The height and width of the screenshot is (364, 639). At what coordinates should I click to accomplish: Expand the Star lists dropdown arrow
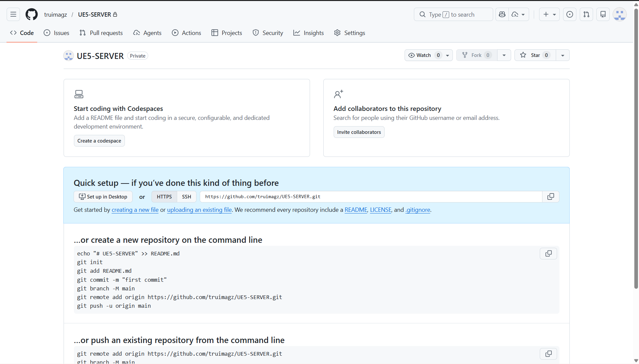(x=563, y=55)
